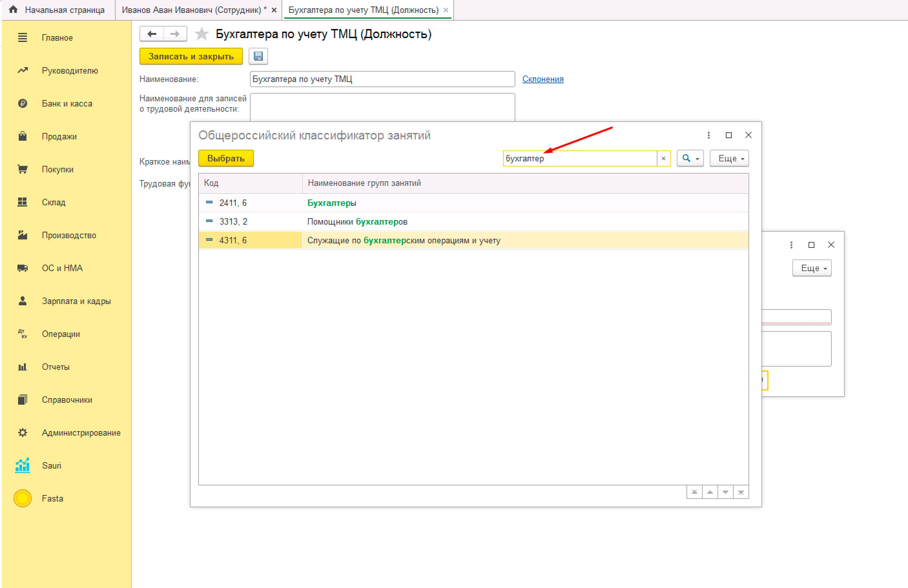The width and height of the screenshot is (908, 588).
Task: Go back with the left arrow button
Action: click(x=152, y=34)
